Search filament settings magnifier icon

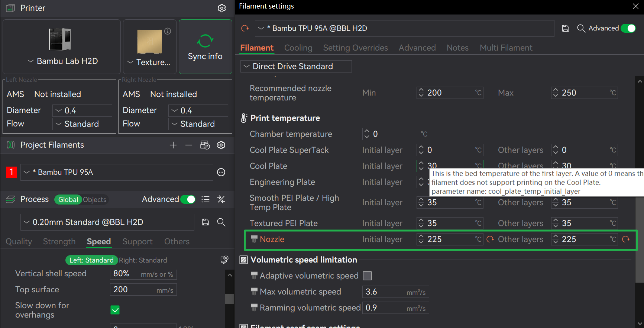pyautogui.click(x=581, y=28)
